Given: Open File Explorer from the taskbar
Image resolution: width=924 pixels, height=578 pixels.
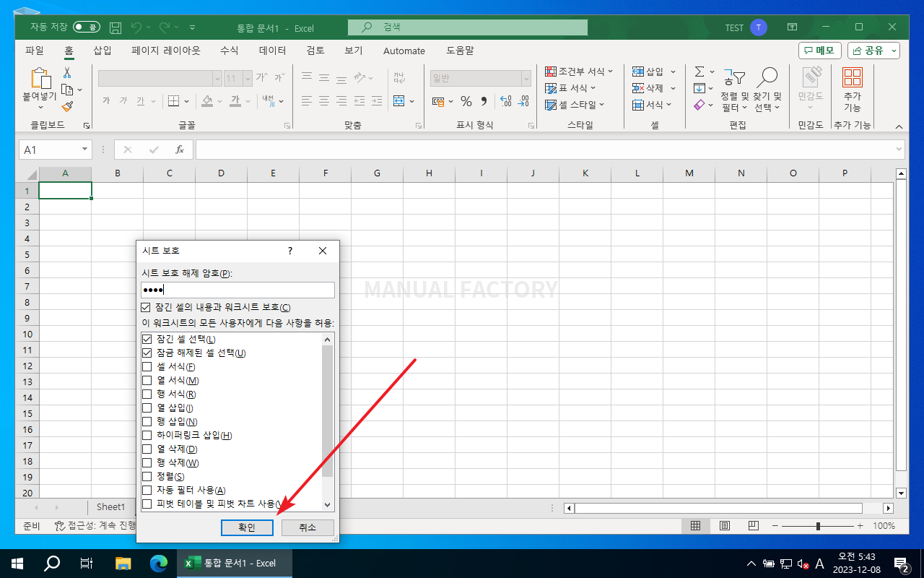Looking at the screenshot, I should tap(123, 563).
